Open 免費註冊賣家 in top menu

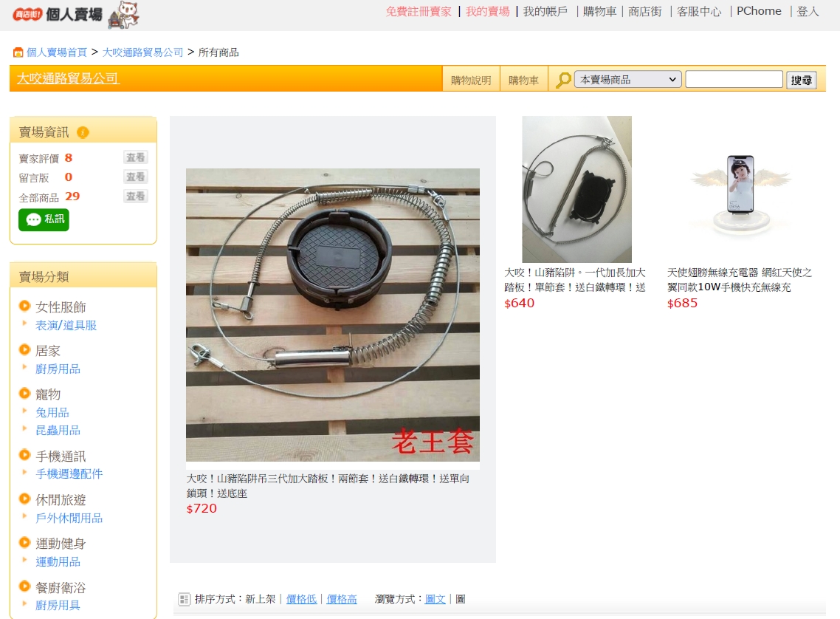pyautogui.click(x=419, y=11)
